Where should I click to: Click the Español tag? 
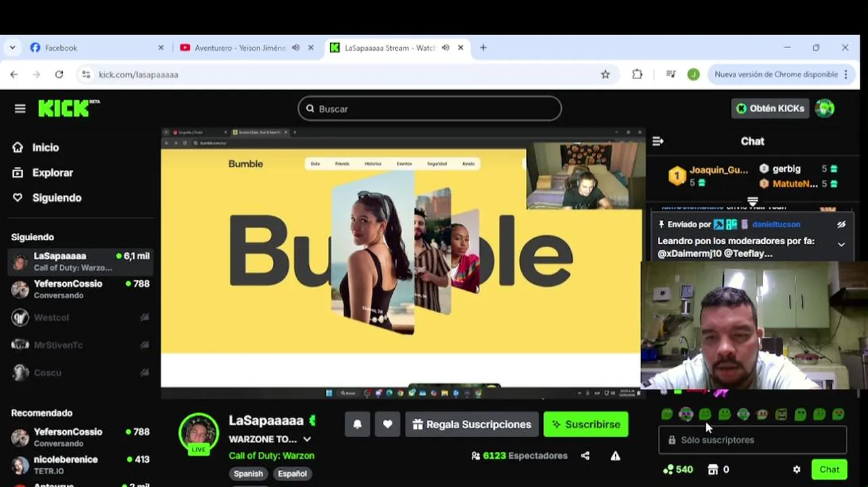point(292,473)
